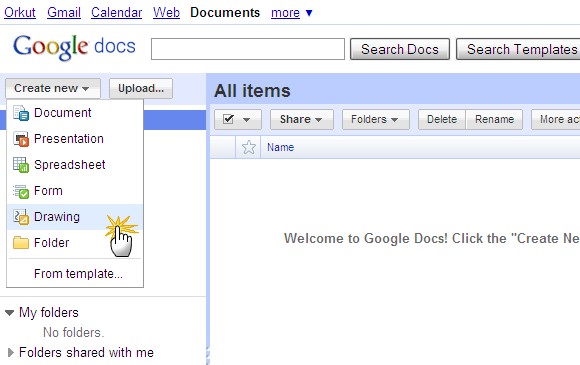Open the Create new dropdown

point(53,88)
